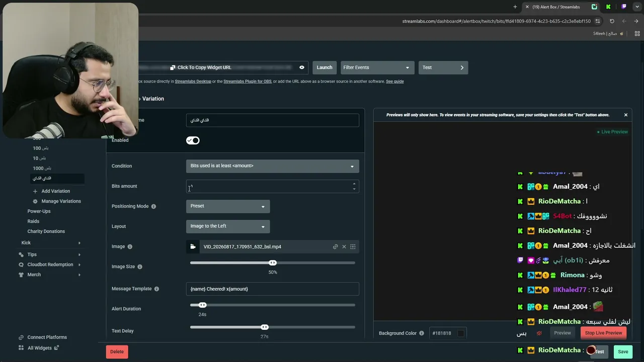Switch to the Twitch pinned tab

(624, 7)
